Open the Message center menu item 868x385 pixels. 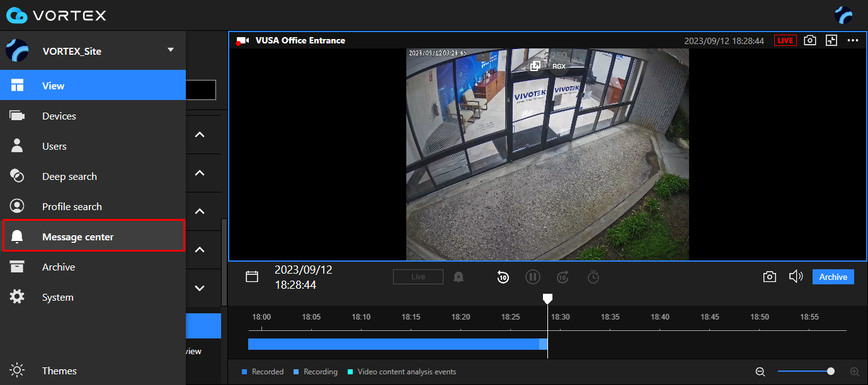(77, 237)
